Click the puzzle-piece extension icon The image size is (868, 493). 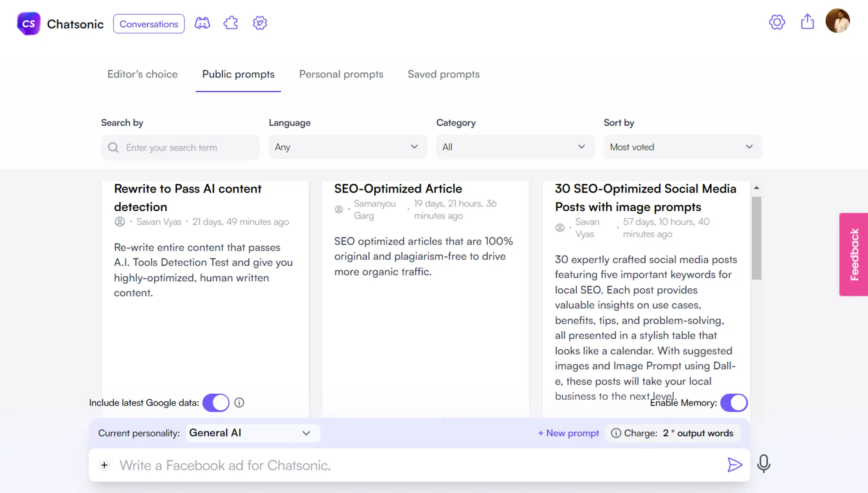(x=231, y=23)
